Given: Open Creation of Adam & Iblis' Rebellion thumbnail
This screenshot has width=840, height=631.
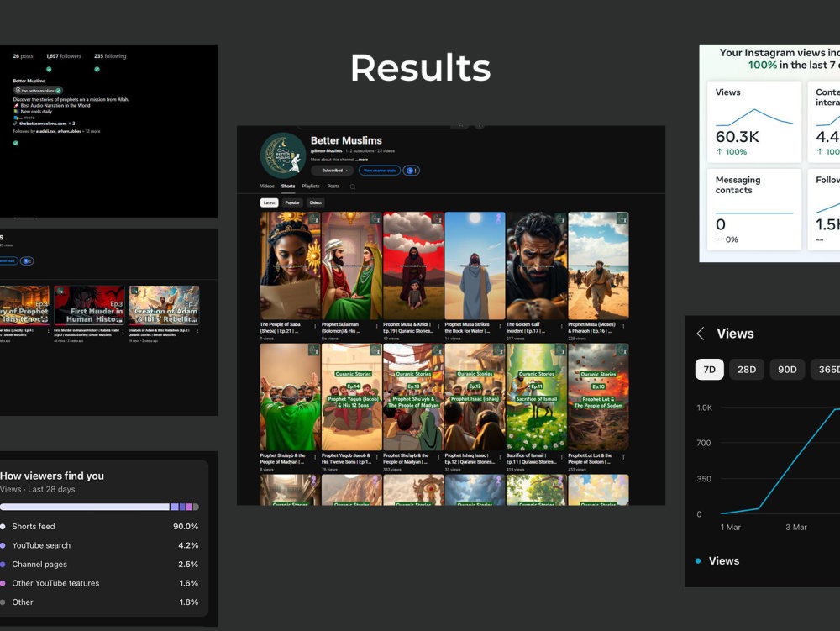Looking at the screenshot, I should 164,305.
